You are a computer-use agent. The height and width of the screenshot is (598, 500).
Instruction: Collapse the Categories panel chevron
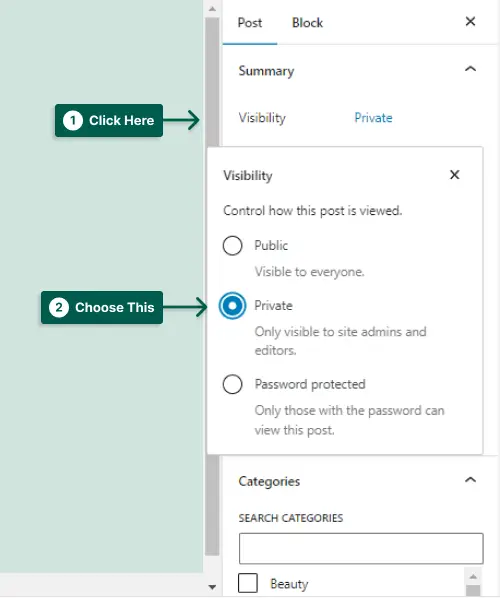click(x=470, y=479)
